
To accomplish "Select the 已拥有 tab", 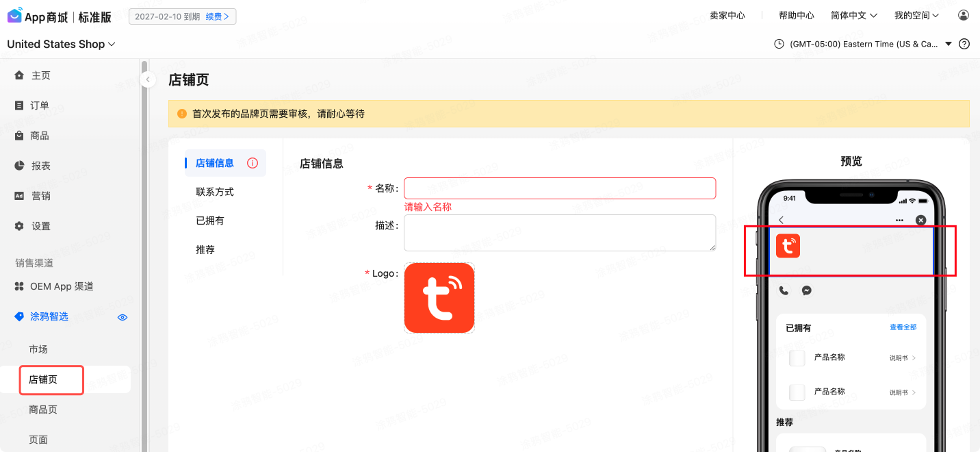I will coord(210,221).
